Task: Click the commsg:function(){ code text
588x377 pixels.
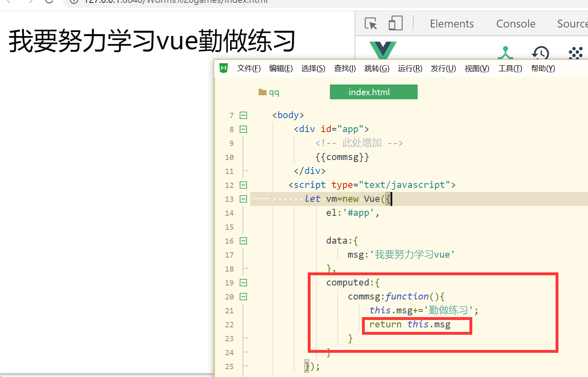Action: pos(396,297)
